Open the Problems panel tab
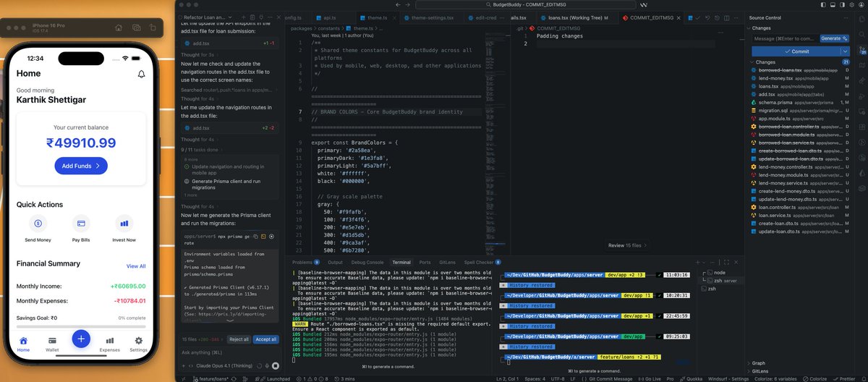The height and width of the screenshot is (382, 868). click(306, 262)
